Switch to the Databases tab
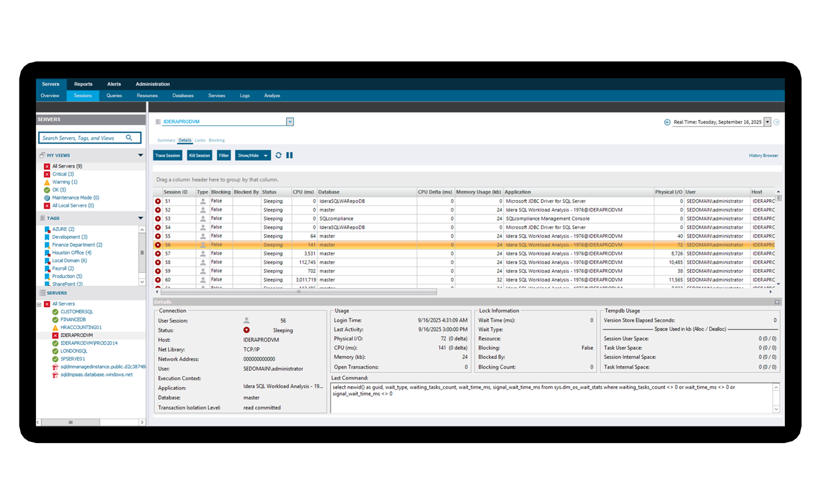 tap(183, 96)
